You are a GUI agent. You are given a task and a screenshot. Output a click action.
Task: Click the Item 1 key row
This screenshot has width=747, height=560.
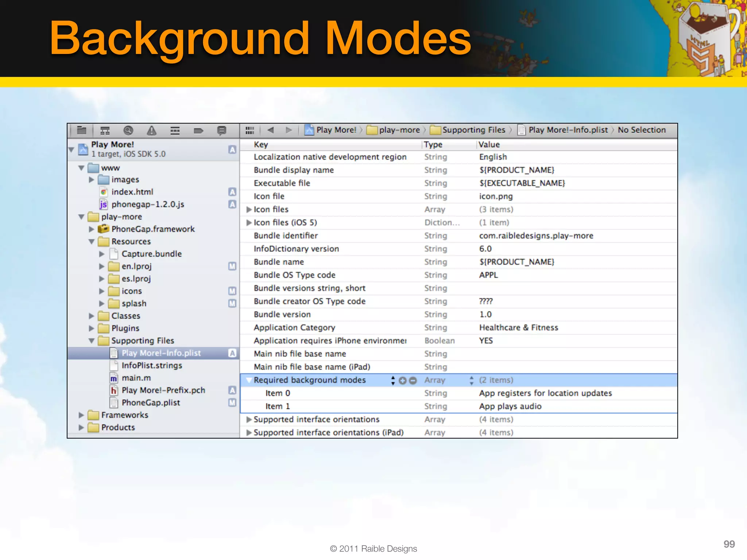coord(278,407)
